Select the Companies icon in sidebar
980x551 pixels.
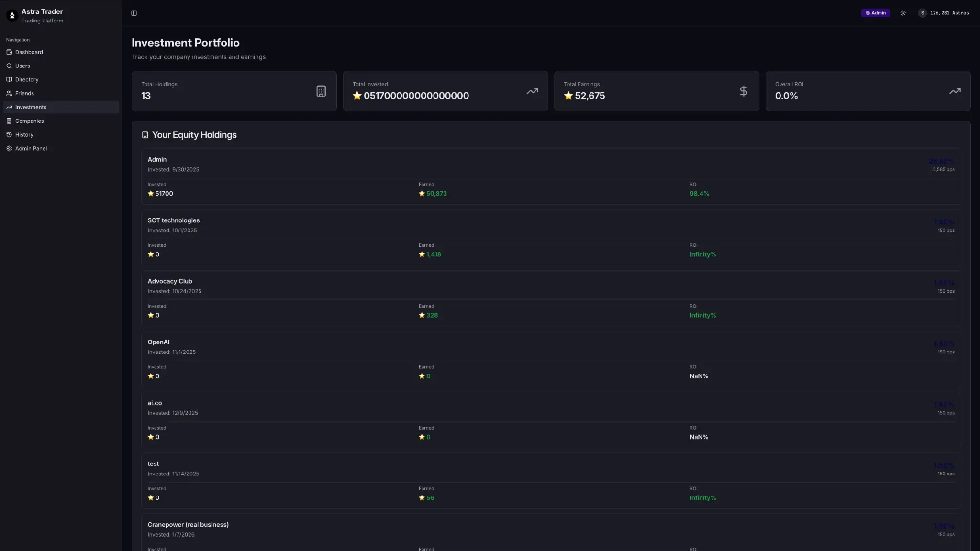tap(9, 121)
